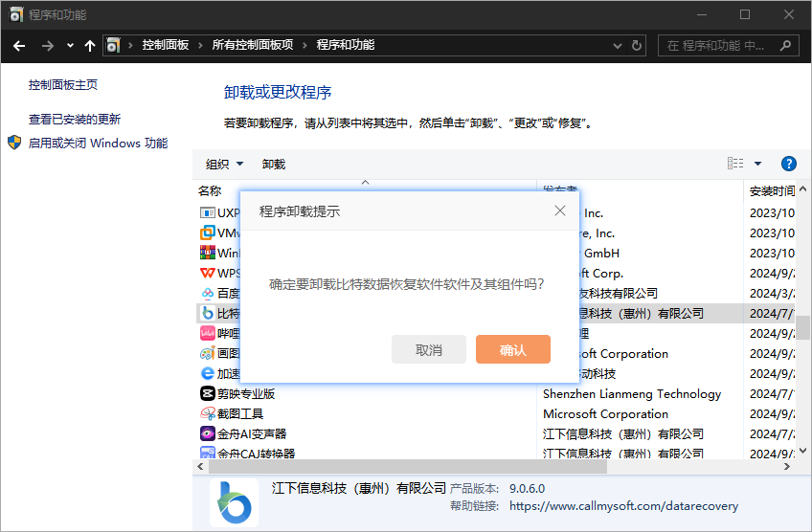Select the VMware program icon
This screenshot has width=812, height=532.
207,233
